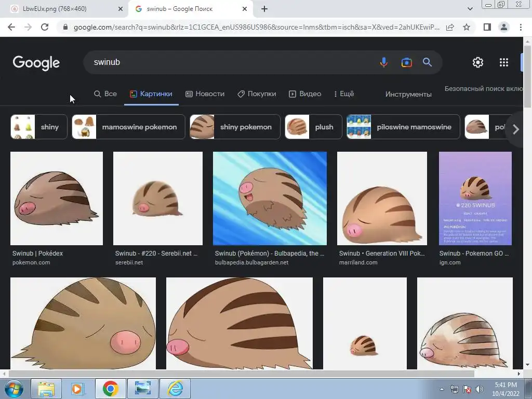Select the Картинки tab
The image size is (532, 399).
coord(151,94)
